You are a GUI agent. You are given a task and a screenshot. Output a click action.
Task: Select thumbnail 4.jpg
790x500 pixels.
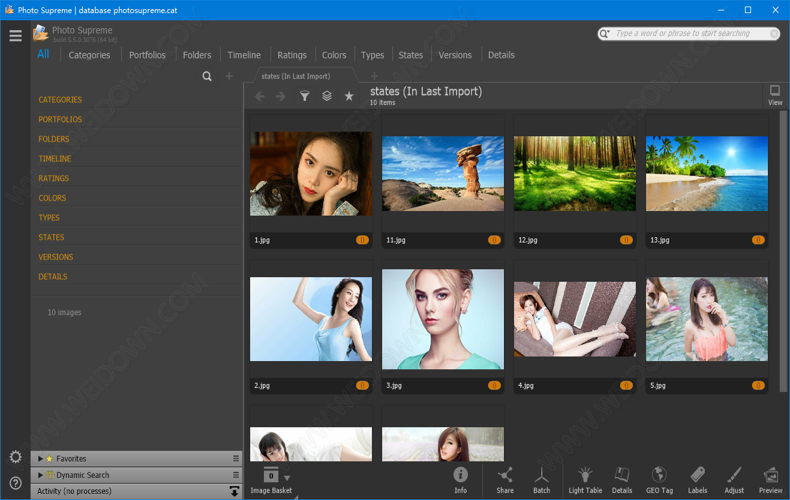(575, 319)
